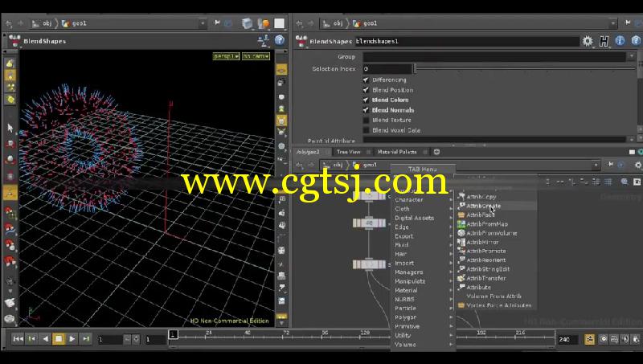Go back in the viewport path history
Viewport: 643px width, 364px height.
pos(9,24)
